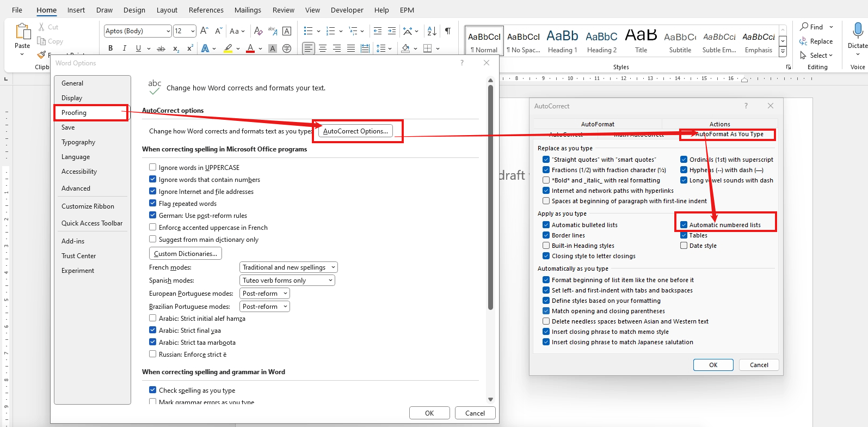Uncheck Flag repeated words
Viewport: 868px width, 427px height.
click(x=152, y=203)
